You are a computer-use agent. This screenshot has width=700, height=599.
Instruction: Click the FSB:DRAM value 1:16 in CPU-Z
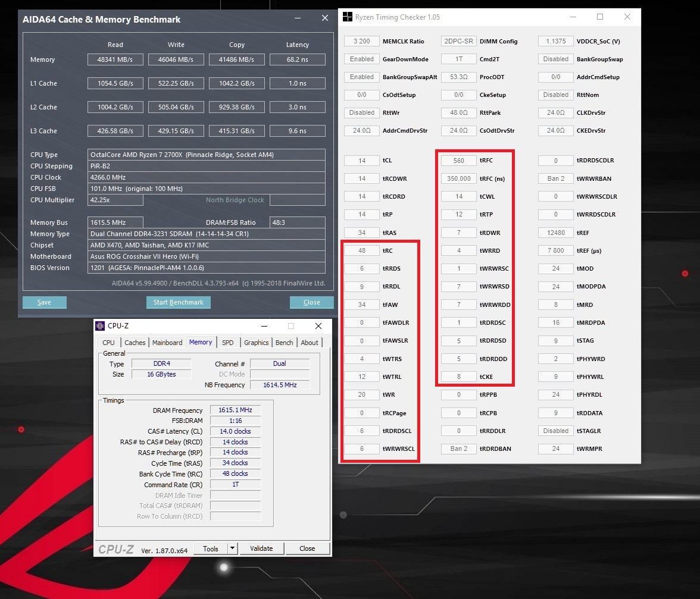click(235, 421)
